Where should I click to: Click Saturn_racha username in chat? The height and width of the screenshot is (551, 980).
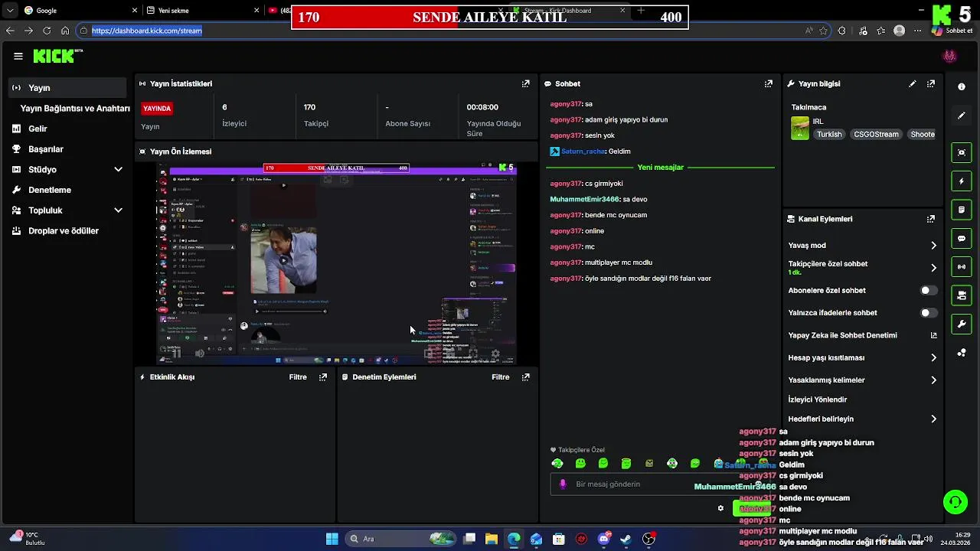click(x=583, y=152)
